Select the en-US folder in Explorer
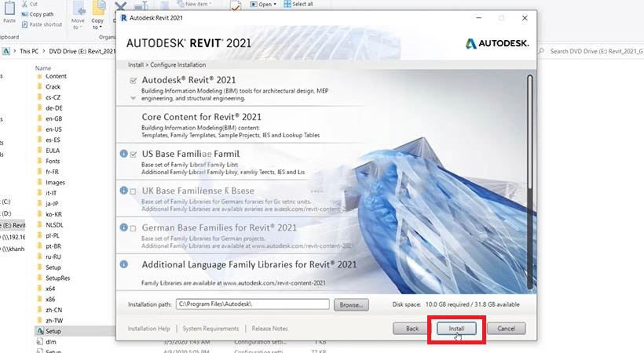The image size is (644, 353). [54, 129]
